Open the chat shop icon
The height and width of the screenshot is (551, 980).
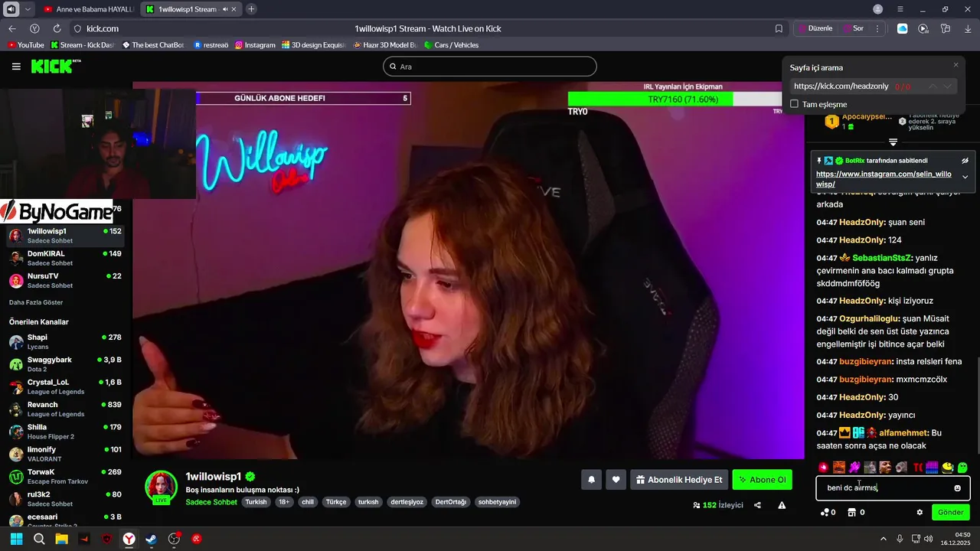pyautogui.click(x=851, y=512)
